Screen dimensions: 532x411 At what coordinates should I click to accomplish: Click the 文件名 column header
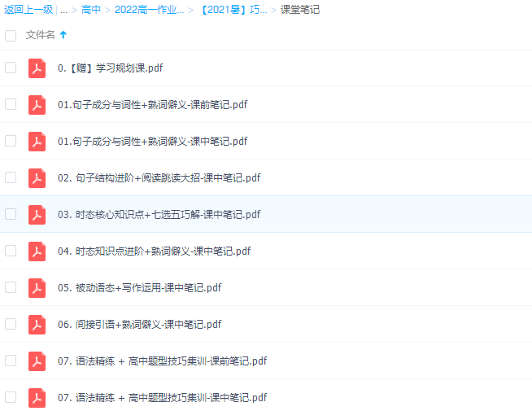tap(41, 35)
